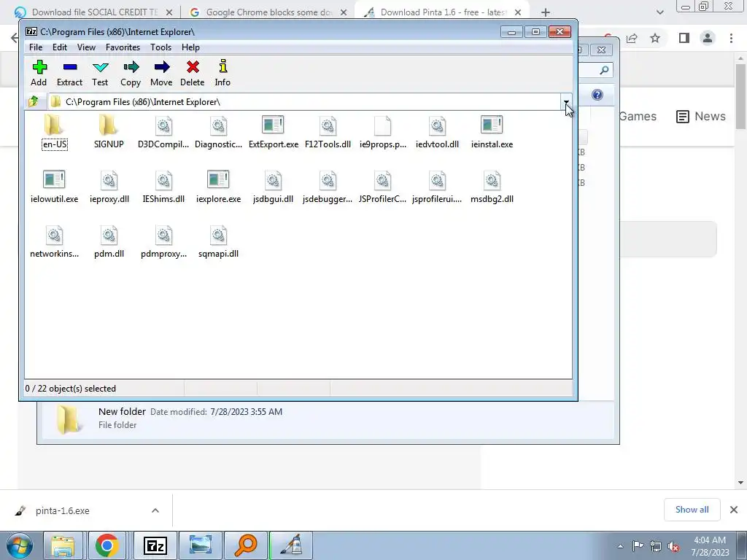Select the D3DCompil... dll file
Screen dimensions: 747x560
pos(163,133)
